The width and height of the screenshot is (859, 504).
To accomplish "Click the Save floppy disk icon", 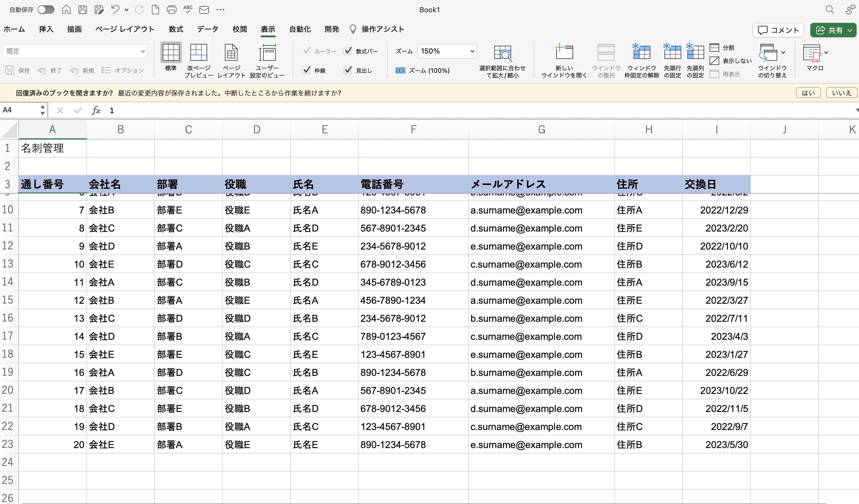I will click(x=82, y=10).
